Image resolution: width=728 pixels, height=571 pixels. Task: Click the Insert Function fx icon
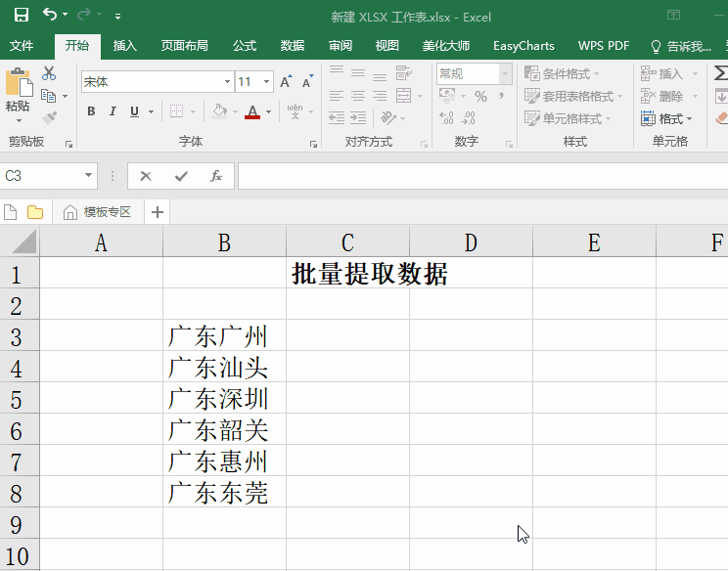tap(216, 176)
